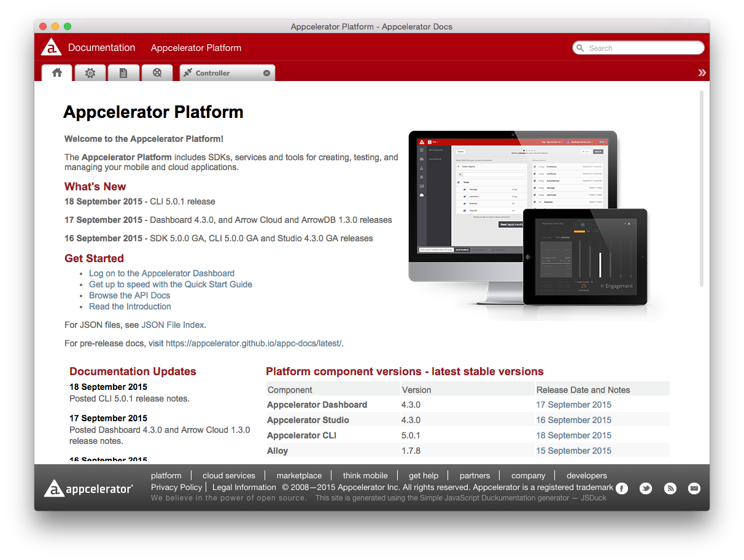The width and height of the screenshot is (744, 560).
Task: Open Read the Introduction link
Action: pyautogui.click(x=130, y=306)
